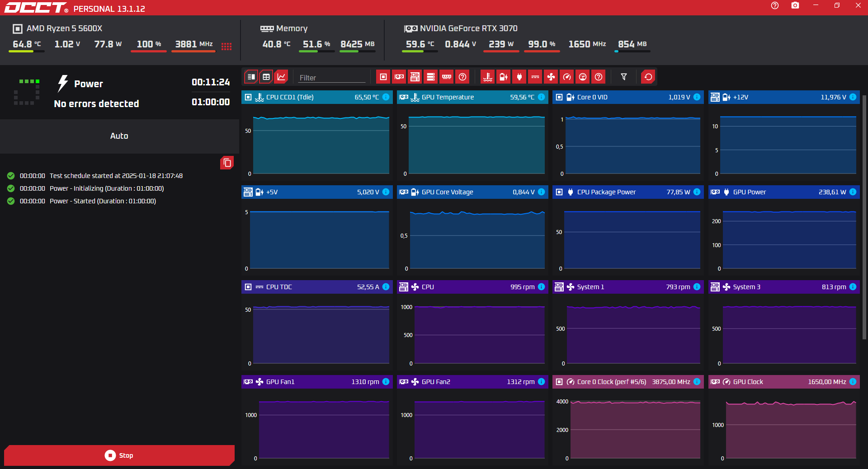
Task: Click the 239 W GPU power value
Action: tap(501, 44)
